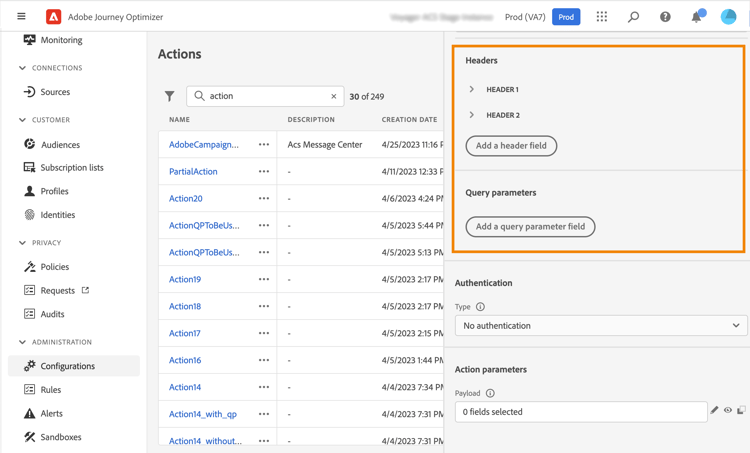Edit payload with the pencil icon

pos(714,411)
